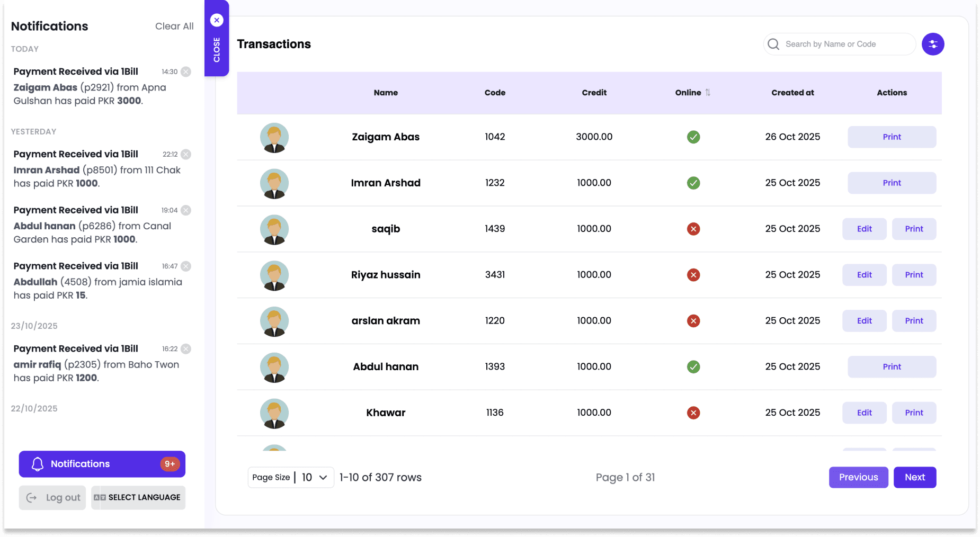
Task: Click the Log out button
Action: click(52, 497)
